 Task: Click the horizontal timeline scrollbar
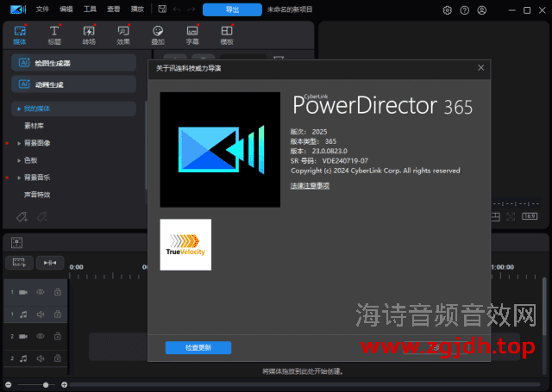pos(304,384)
